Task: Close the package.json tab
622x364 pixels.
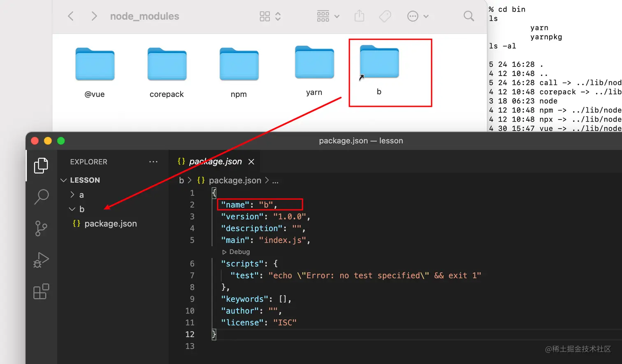Action: click(251, 162)
